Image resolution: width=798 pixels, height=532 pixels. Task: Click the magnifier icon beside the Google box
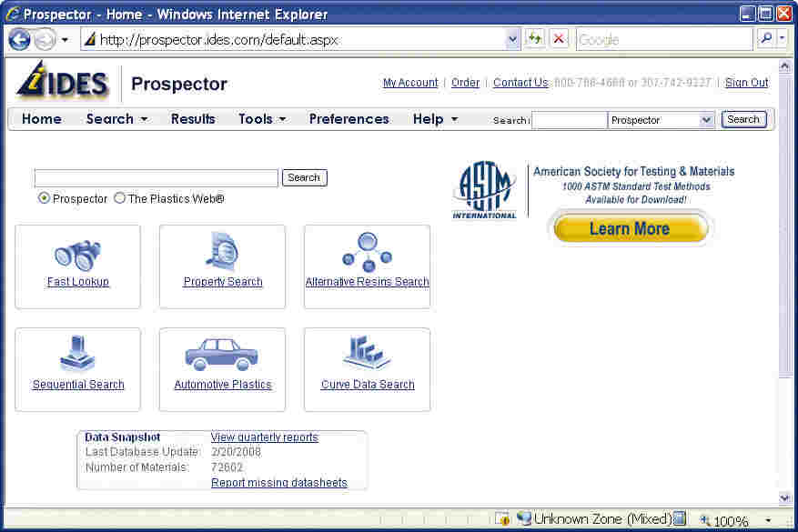tap(766, 39)
